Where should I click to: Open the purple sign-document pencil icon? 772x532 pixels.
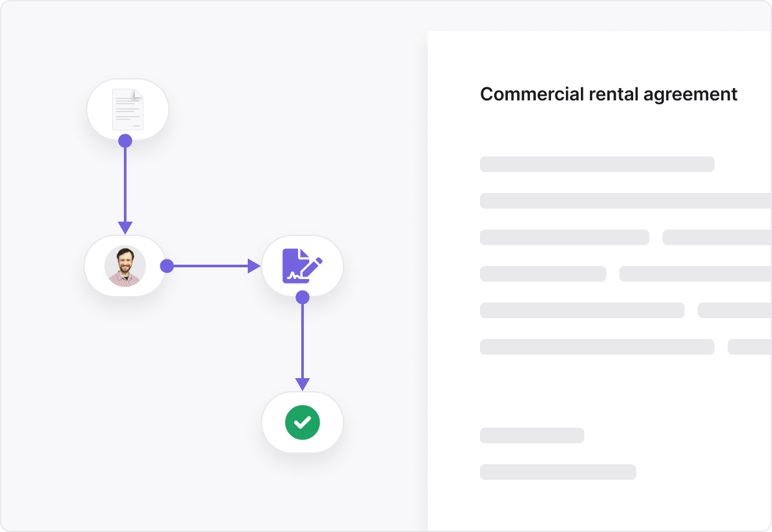point(303,265)
